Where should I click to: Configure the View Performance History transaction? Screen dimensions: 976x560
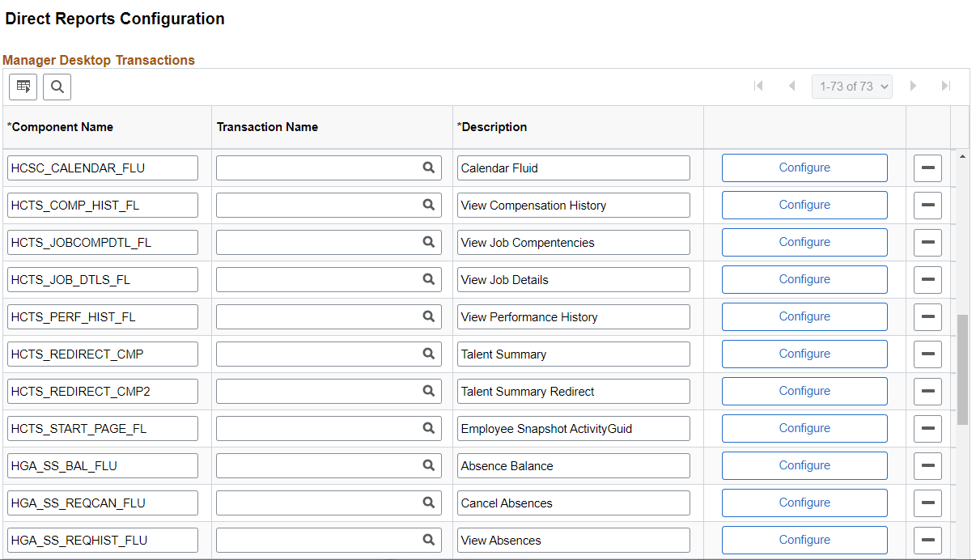804,316
